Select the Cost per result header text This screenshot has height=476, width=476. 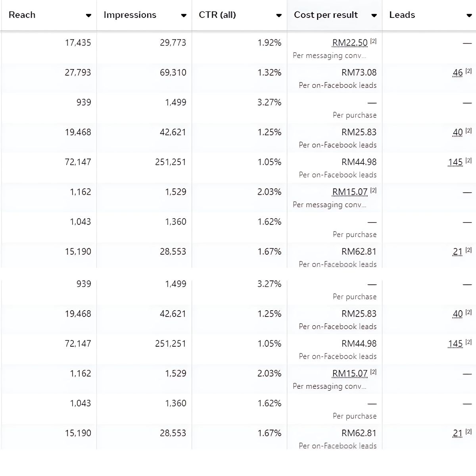point(326,15)
